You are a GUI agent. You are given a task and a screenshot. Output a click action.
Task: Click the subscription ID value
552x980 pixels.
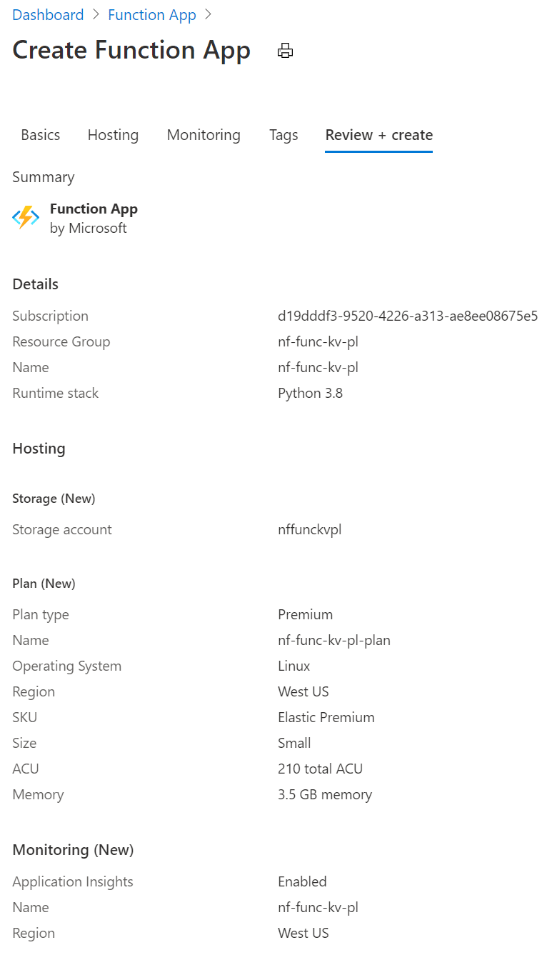coord(408,316)
